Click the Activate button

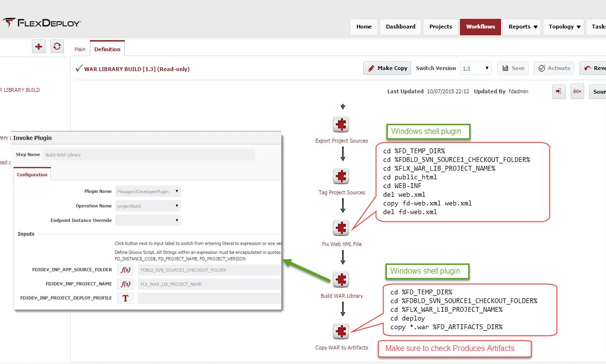(554, 68)
